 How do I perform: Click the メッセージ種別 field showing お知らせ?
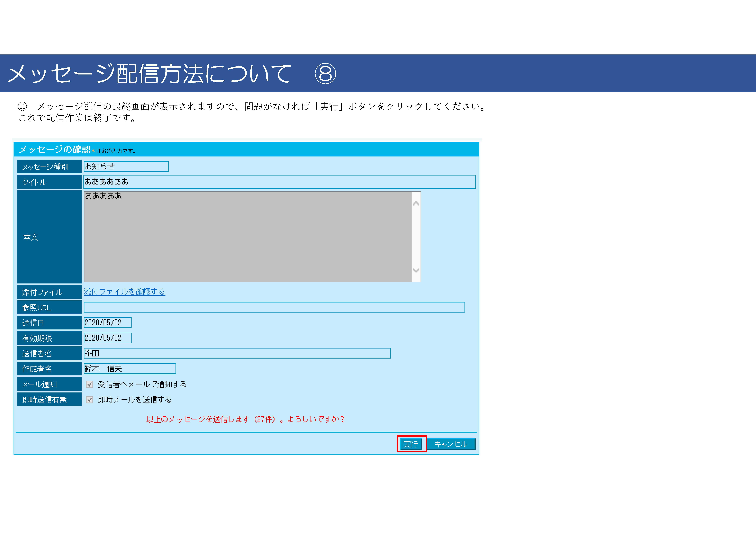tap(126, 167)
